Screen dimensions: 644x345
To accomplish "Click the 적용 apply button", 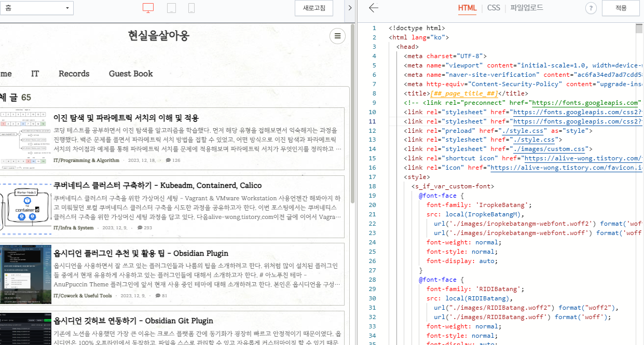I will (621, 8).
